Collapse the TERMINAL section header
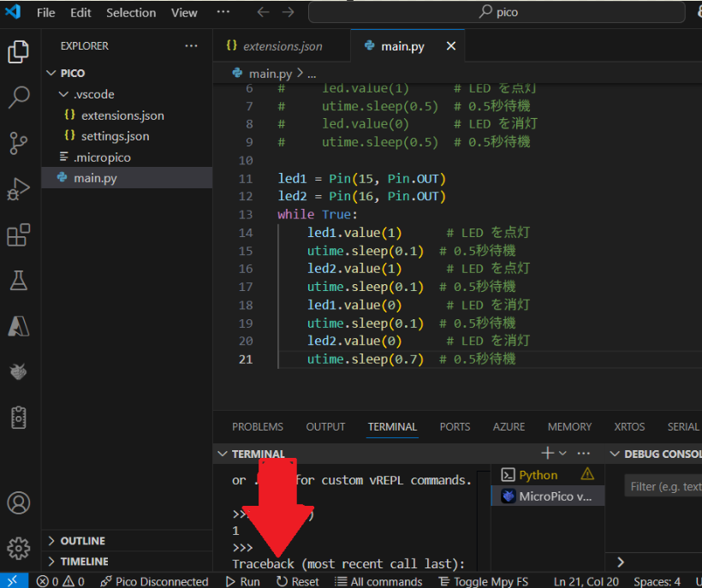This screenshot has height=588, width=702. pyautogui.click(x=223, y=454)
